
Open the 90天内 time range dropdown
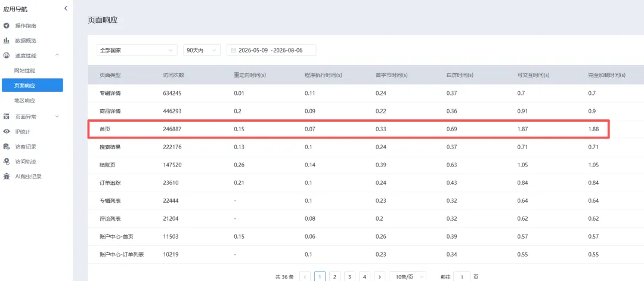point(202,50)
